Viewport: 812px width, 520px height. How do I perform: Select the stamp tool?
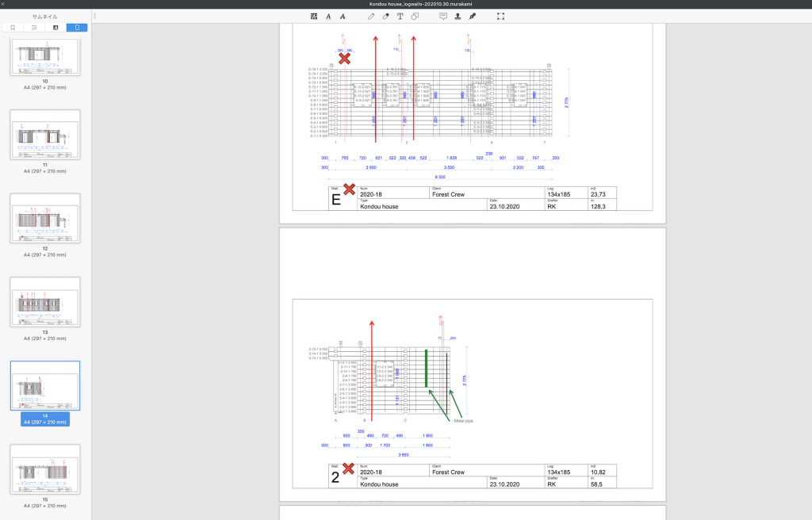coord(458,17)
